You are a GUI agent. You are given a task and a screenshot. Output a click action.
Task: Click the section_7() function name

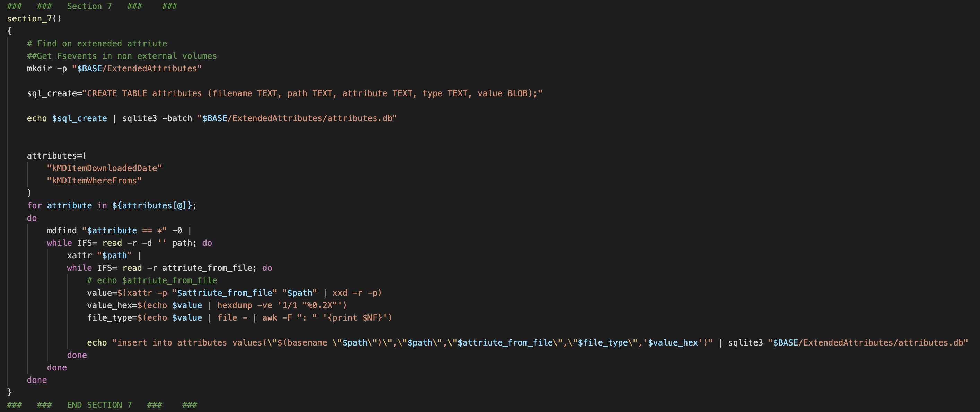point(34,18)
